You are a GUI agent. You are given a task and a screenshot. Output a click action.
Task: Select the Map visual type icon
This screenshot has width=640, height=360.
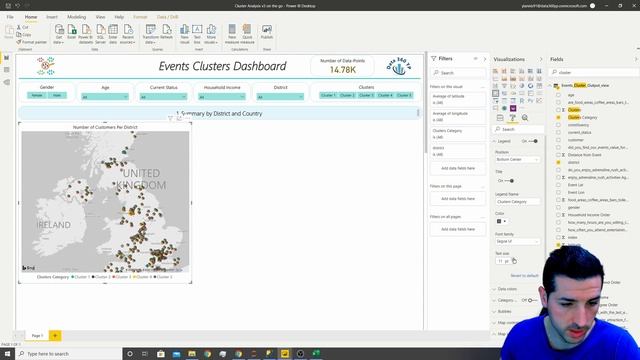(x=496, y=93)
